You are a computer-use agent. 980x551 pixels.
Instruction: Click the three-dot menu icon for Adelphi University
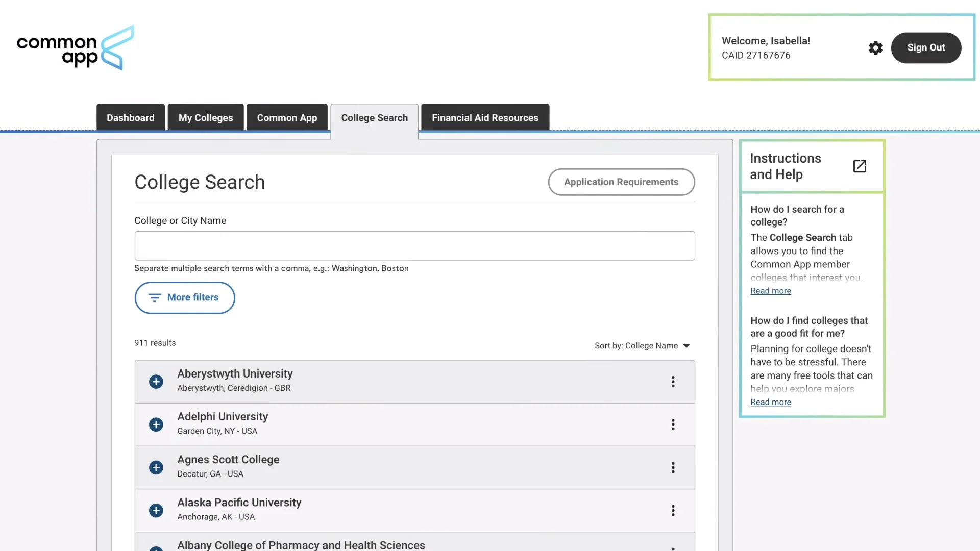[674, 424]
